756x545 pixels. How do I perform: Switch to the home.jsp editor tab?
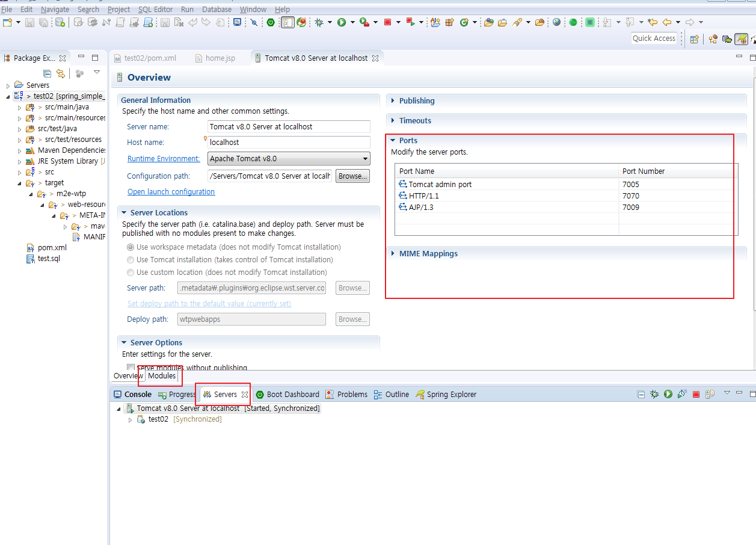pos(215,58)
